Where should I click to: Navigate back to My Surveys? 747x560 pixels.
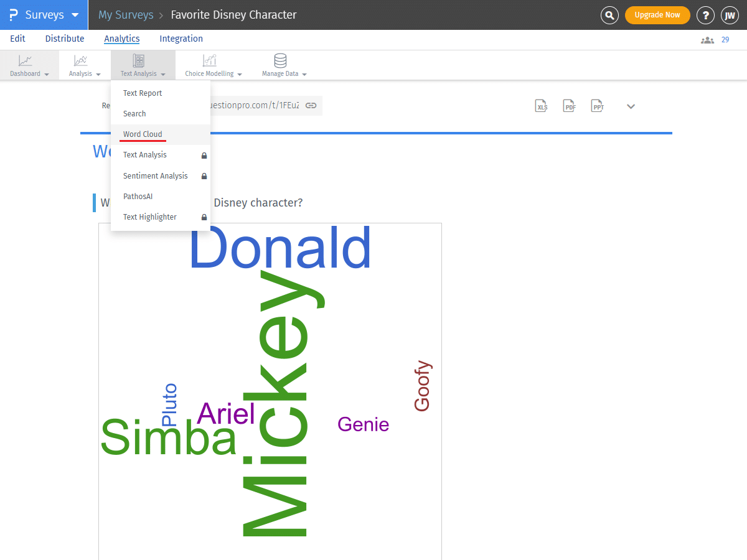[126, 14]
